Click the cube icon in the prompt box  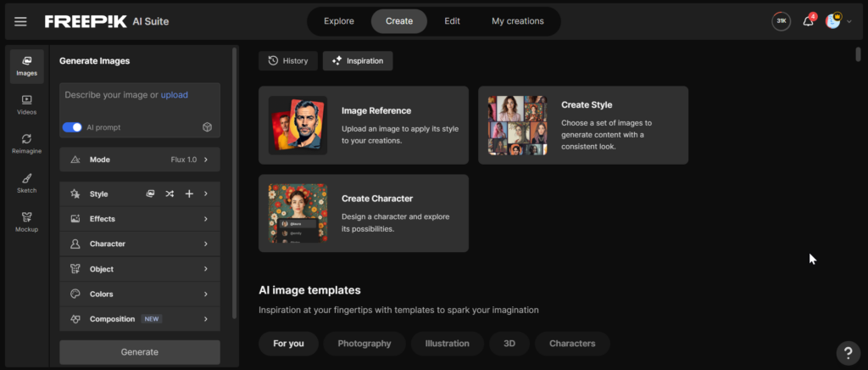[207, 127]
